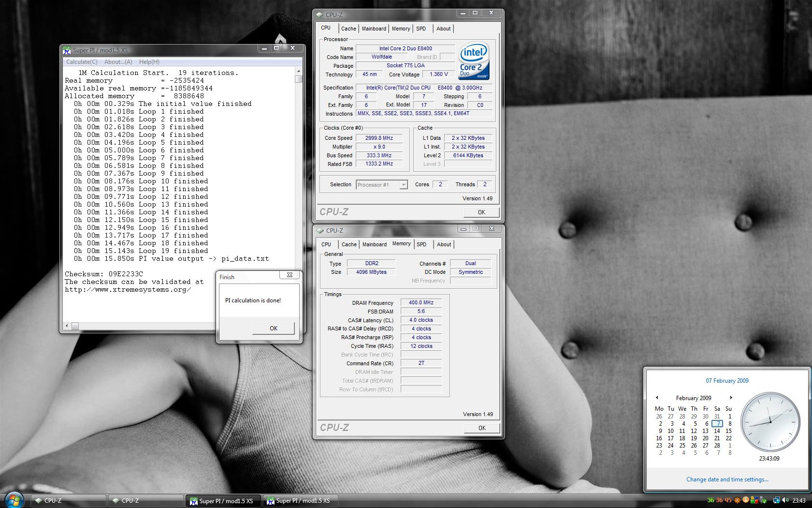Switch to Cache tab in lower CPU-Z
Viewport: 812px width, 508px height.
coord(349,244)
